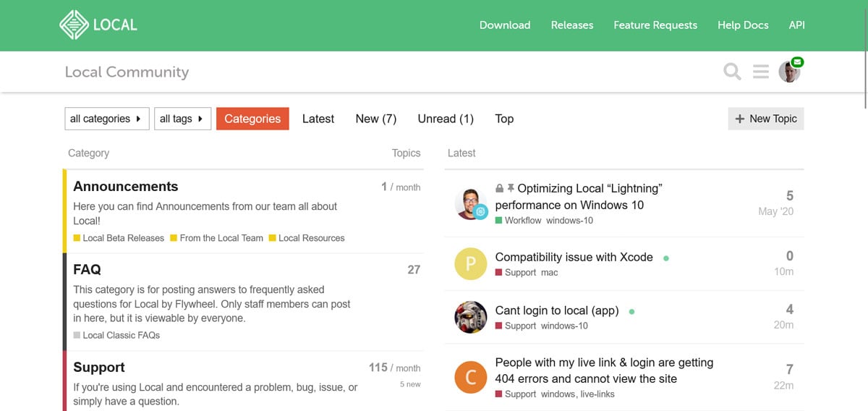This screenshot has width=868, height=411.
Task: Open the hamburger menu icon
Action: coord(760,72)
